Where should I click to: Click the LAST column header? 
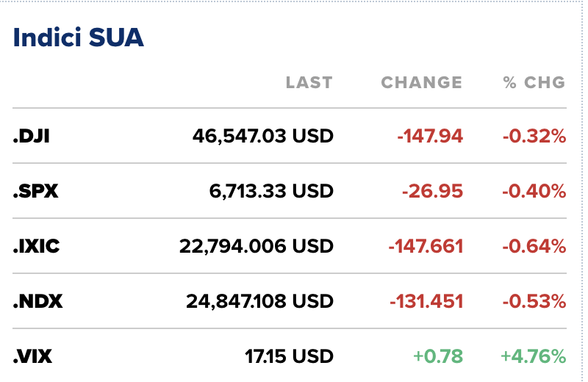tap(309, 82)
